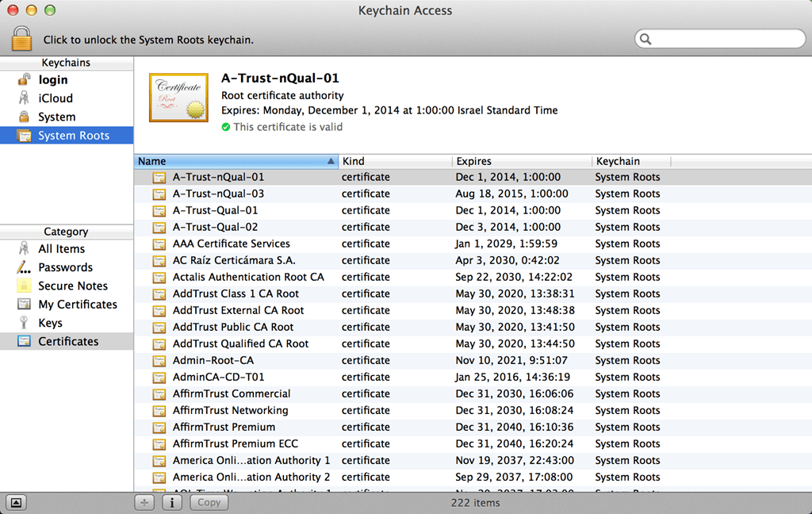Select the login keychain

coord(67,80)
